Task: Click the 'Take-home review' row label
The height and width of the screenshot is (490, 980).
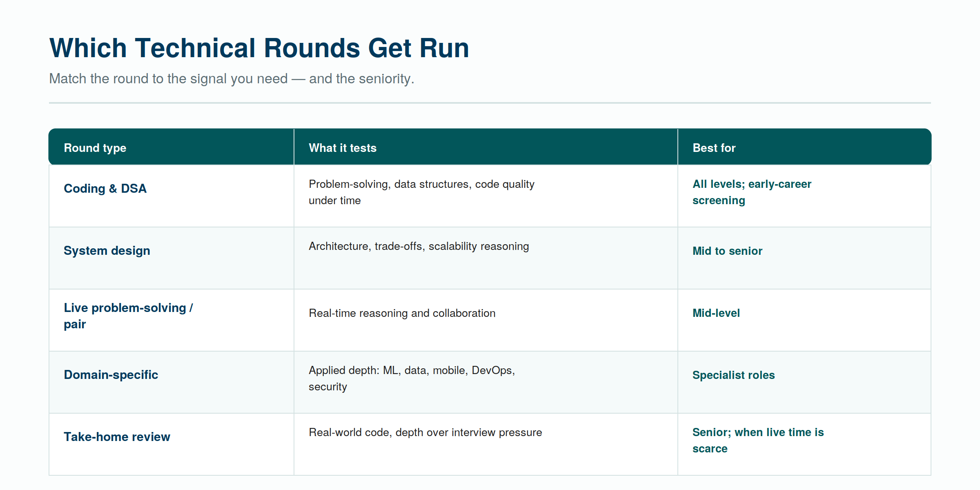Action: [117, 437]
